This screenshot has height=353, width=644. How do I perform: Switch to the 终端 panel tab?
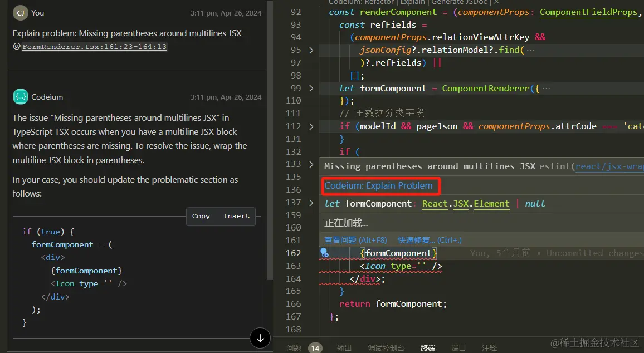tap(428, 348)
